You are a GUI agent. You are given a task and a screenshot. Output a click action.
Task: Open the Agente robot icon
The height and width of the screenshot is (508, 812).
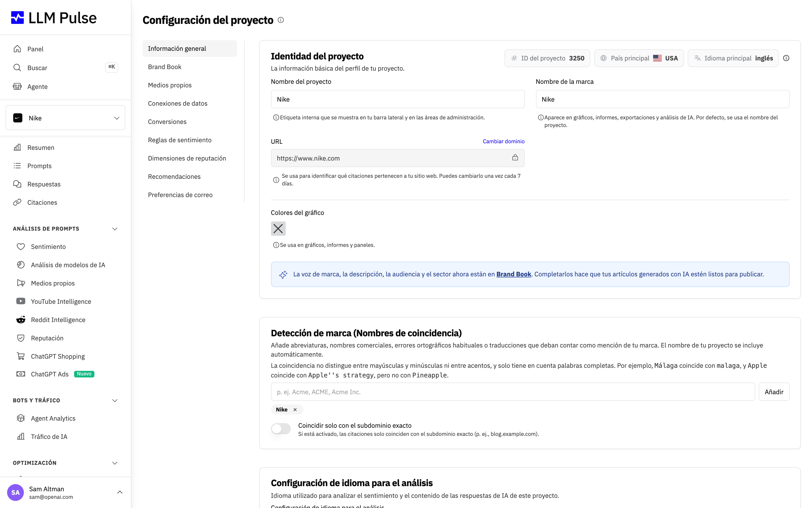click(17, 86)
